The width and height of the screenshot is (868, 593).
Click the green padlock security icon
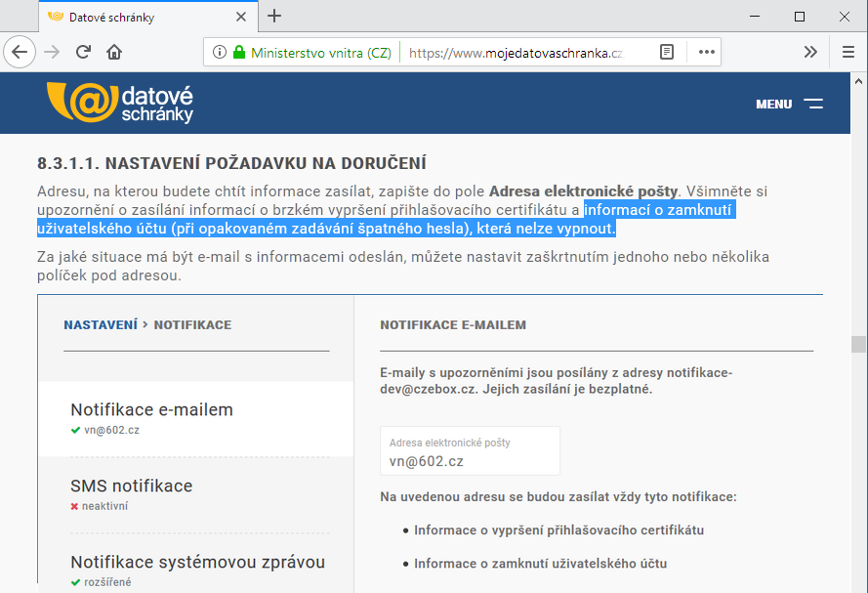239,52
